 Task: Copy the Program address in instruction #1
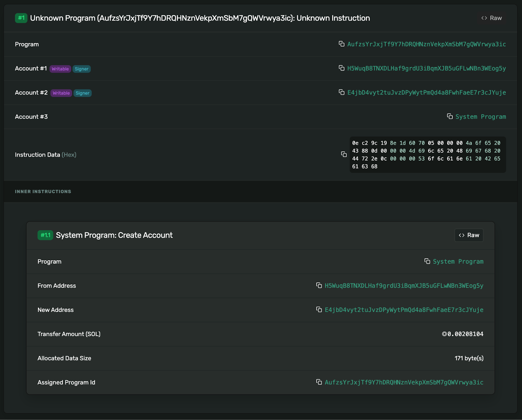[342, 44]
